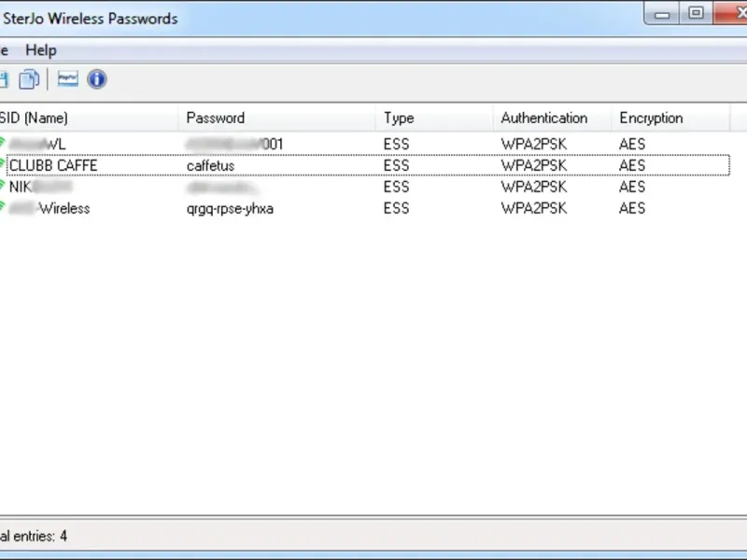This screenshot has height=560, width=747.
Task: Click WPA2PSK in the row ending 001
Action: pos(534,144)
